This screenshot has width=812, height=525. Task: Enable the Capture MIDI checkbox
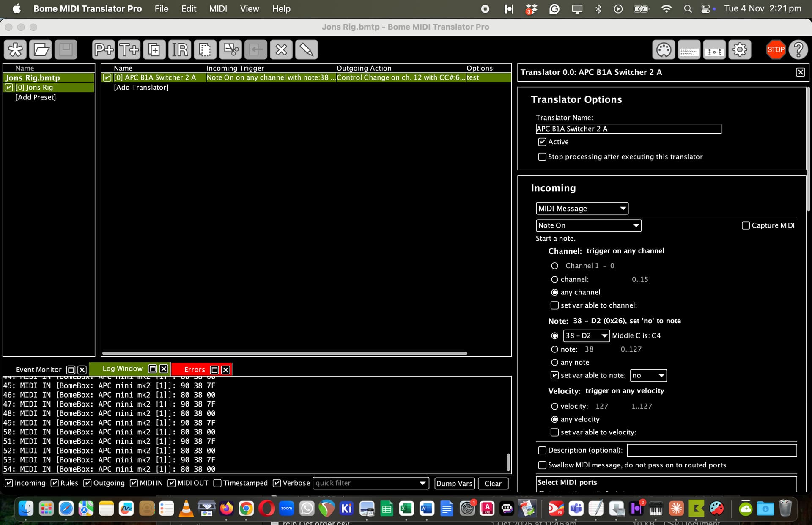[746, 225]
